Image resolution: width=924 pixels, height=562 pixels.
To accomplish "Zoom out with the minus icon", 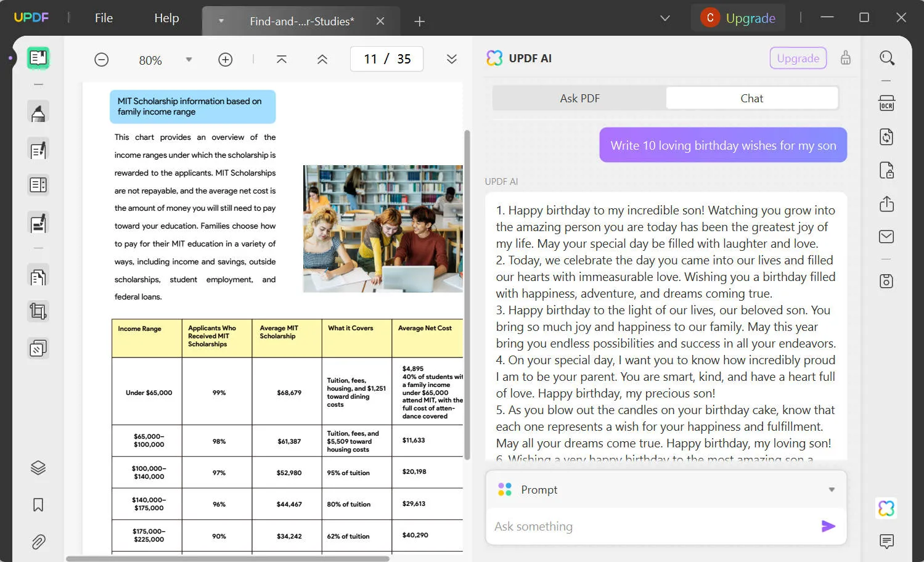I will click(x=102, y=60).
